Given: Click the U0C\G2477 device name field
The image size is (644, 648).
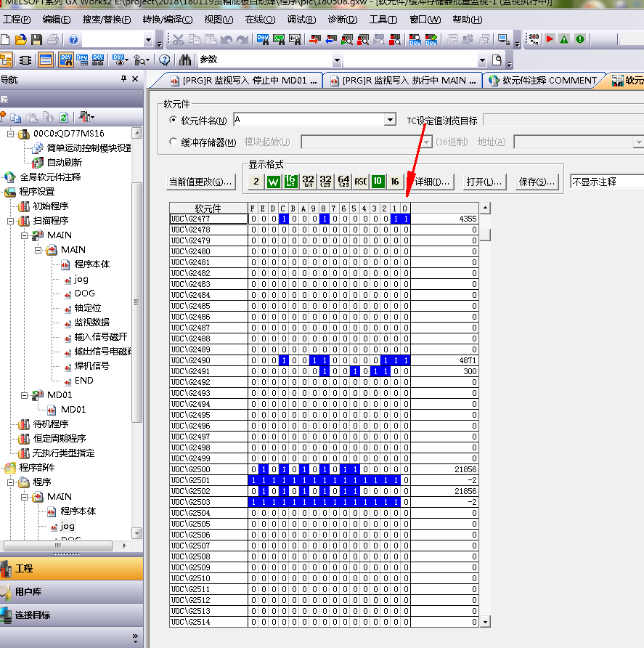Looking at the screenshot, I should point(208,219).
